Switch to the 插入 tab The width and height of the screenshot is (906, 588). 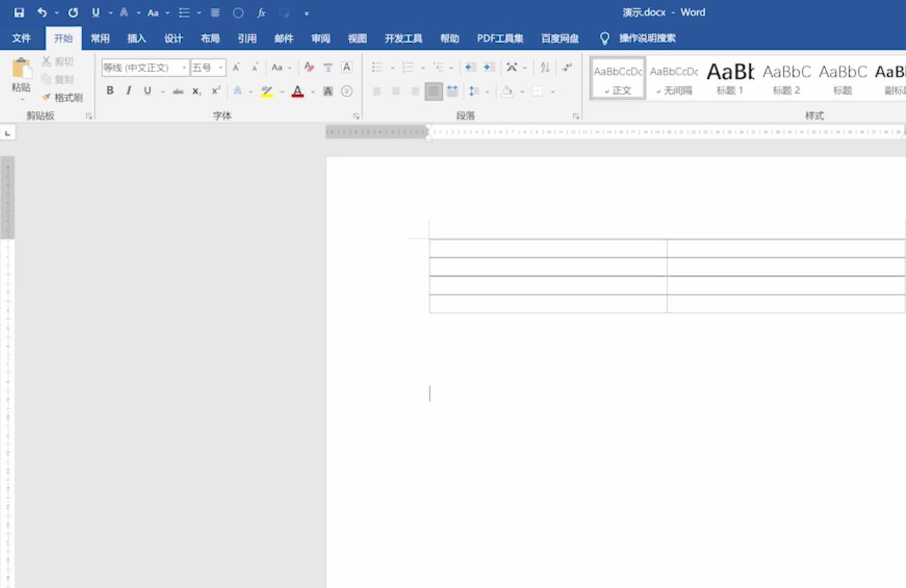click(x=137, y=38)
